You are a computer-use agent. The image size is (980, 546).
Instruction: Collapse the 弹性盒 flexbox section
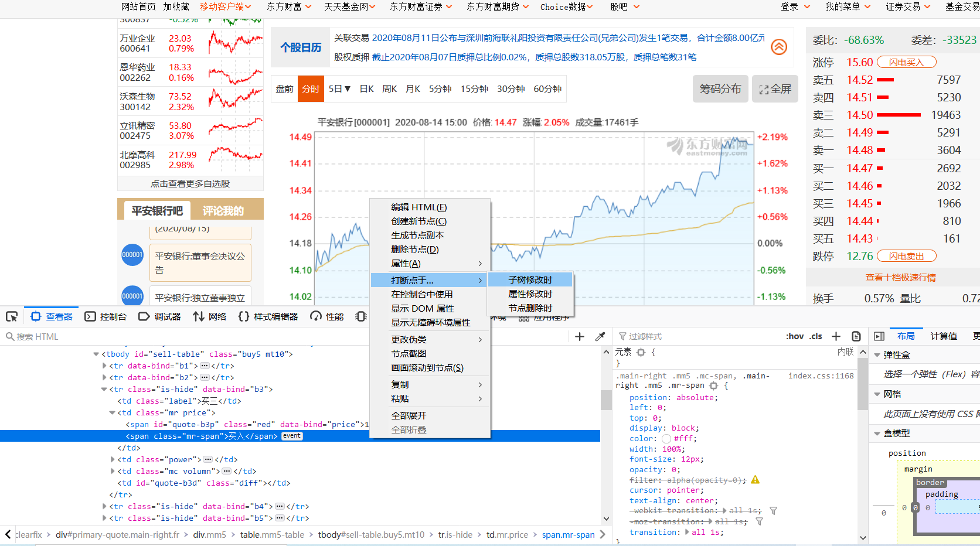coord(877,355)
